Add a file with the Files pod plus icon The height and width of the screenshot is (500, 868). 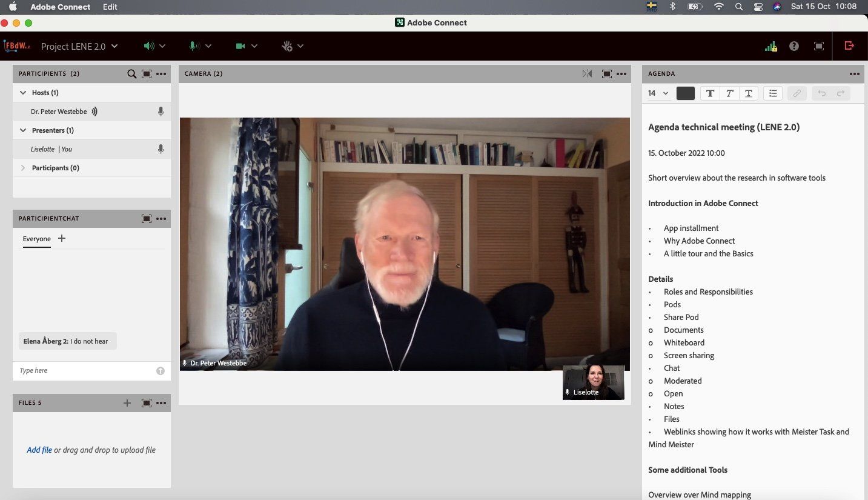pos(127,403)
